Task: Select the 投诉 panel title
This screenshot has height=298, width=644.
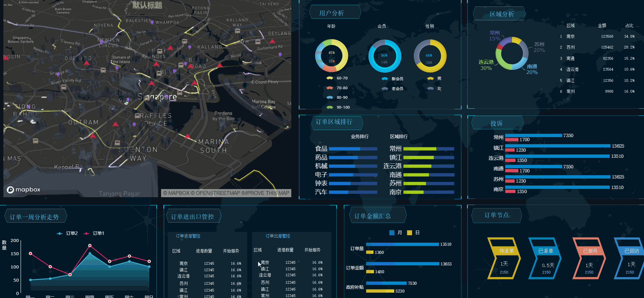Action: tap(496, 124)
